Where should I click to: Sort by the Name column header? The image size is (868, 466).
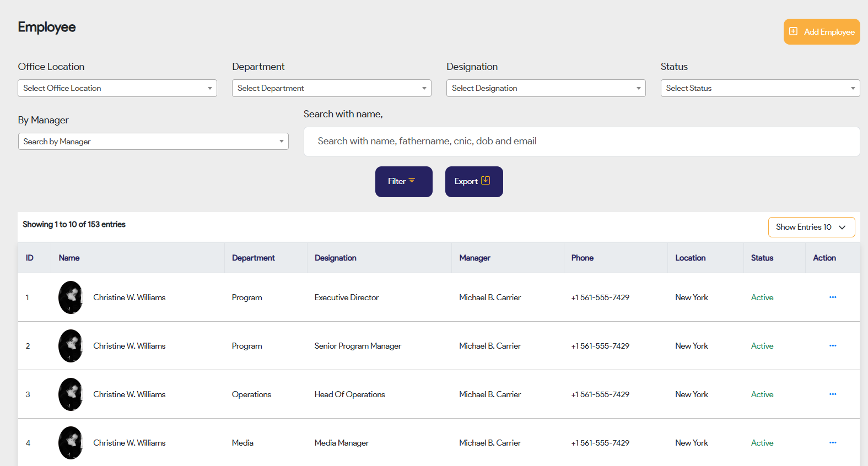[x=69, y=258]
